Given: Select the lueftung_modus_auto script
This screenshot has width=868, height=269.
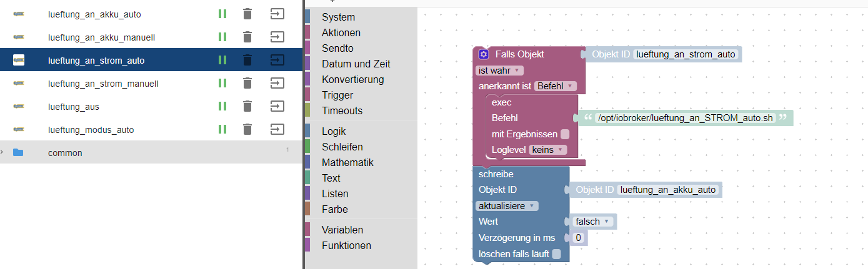Looking at the screenshot, I should [91, 130].
